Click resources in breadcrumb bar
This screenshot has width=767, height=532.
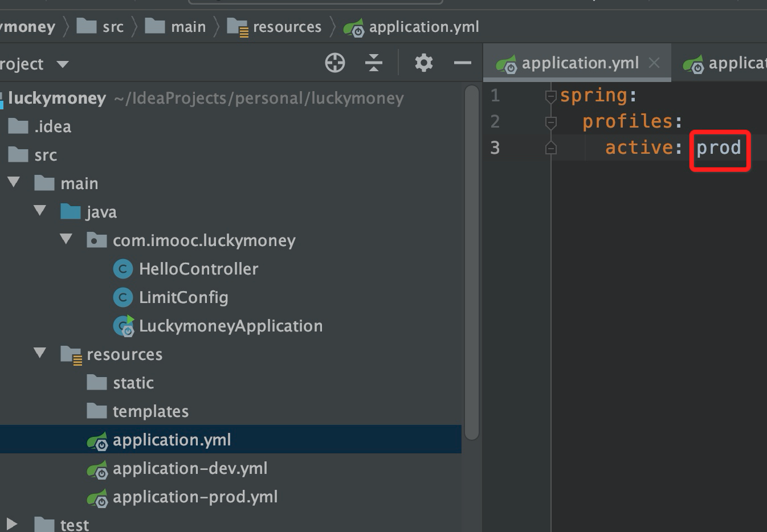click(x=274, y=27)
